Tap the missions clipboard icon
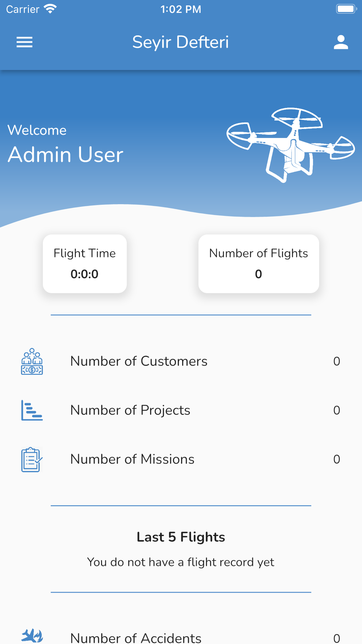Image resolution: width=362 pixels, height=644 pixels. (32, 460)
